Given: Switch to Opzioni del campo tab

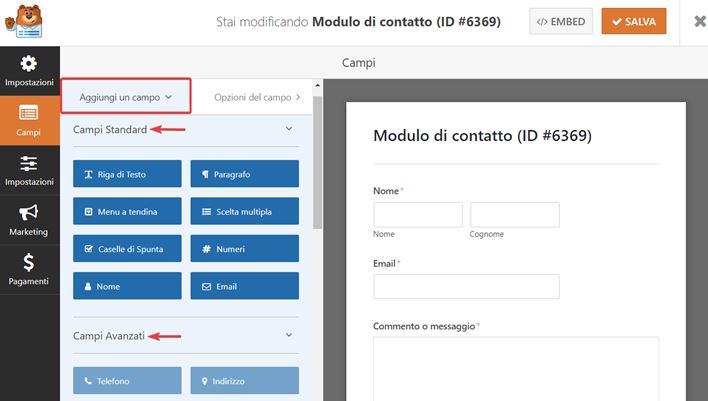Looking at the screenshot, I should point(256,97).
